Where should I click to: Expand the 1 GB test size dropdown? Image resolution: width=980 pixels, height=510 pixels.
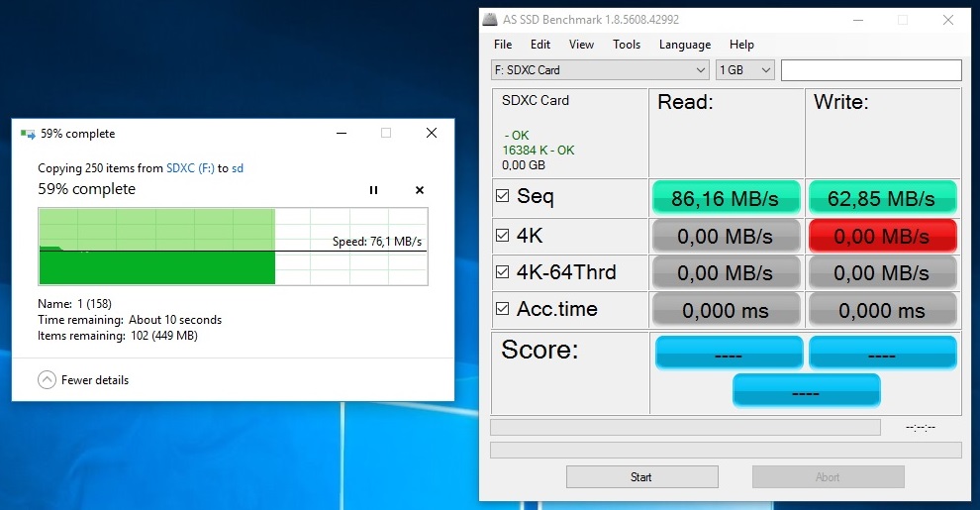pos(745,70)
